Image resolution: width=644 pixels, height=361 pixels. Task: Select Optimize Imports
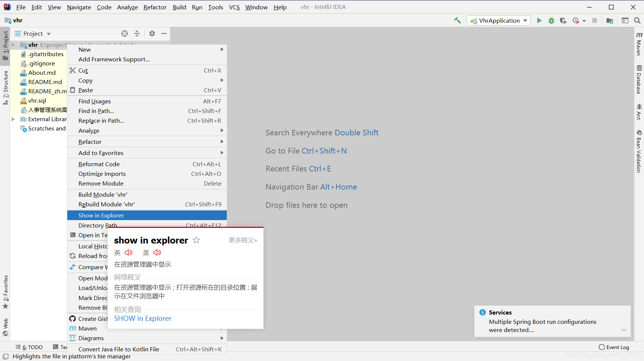click(147, 174)
